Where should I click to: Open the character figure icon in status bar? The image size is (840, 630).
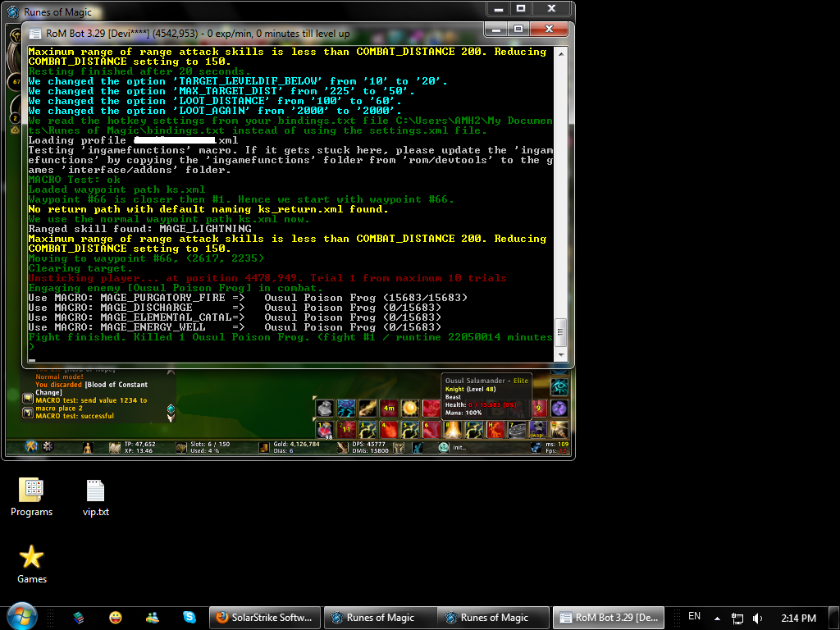(x=88, y=447)
